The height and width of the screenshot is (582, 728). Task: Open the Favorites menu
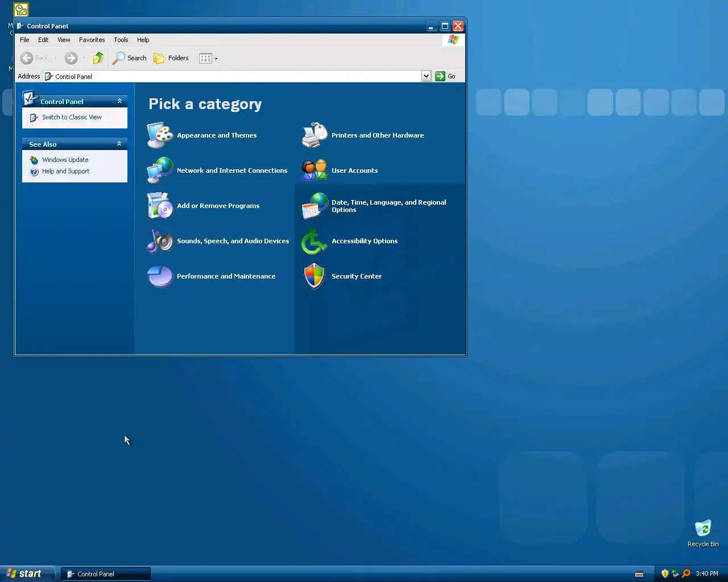click(x=92, y=40)
